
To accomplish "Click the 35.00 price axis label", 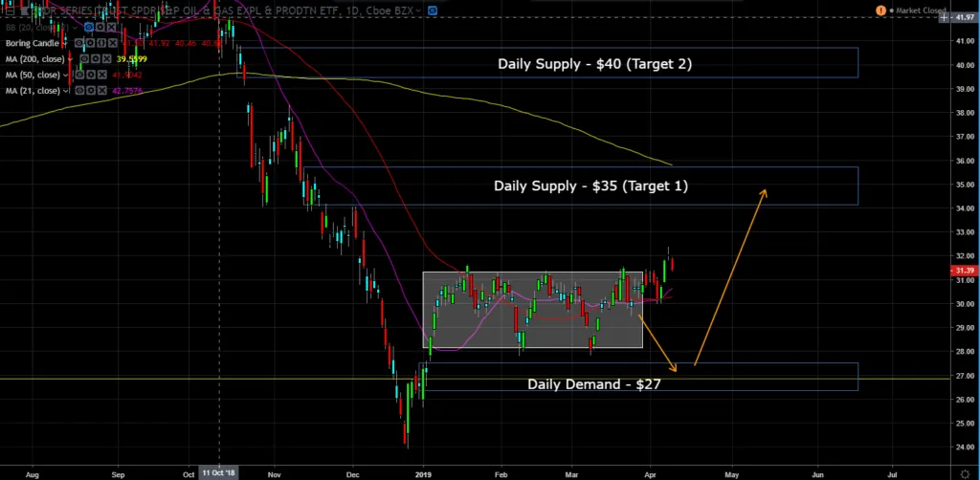I will pos(965,185).
